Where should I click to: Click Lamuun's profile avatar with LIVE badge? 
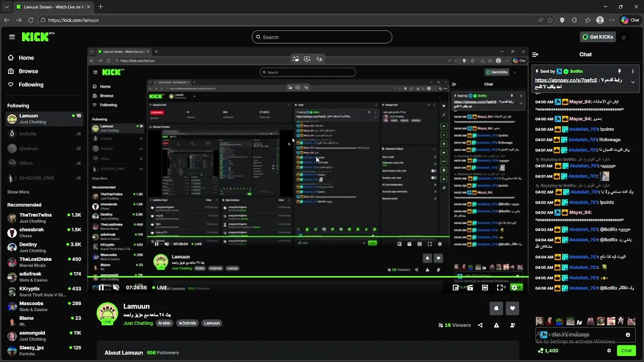(x=107, y=314)
